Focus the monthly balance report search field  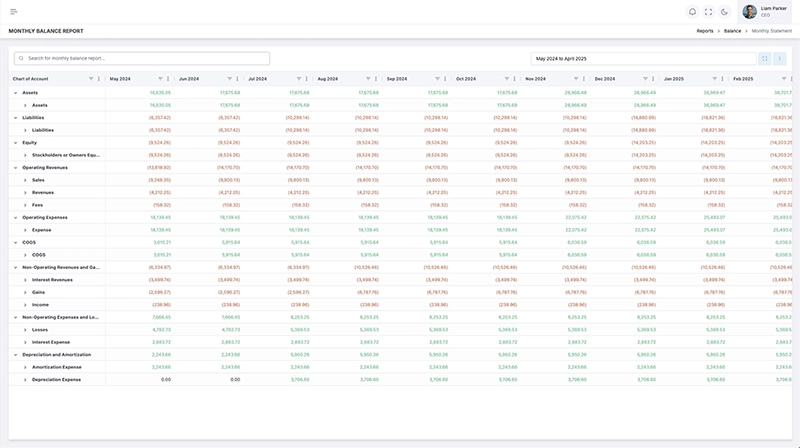tap(142, 58)
